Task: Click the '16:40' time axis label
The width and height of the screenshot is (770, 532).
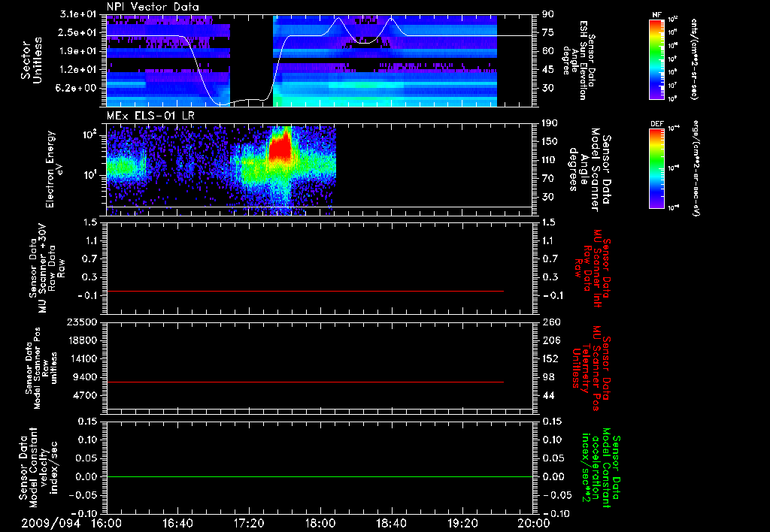Action: click(177, 523)
